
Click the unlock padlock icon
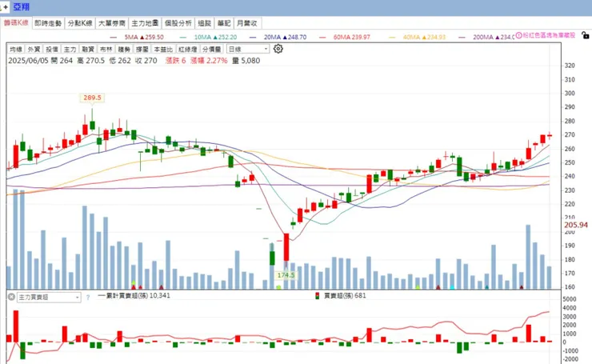(x=586, y=35)
